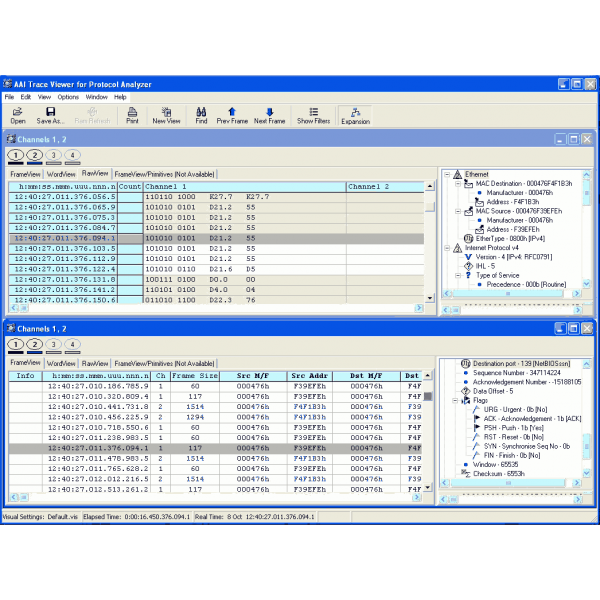Toggle channel 1 in the lower Channels window
The image size is (600, 600).
click(16, 344)
